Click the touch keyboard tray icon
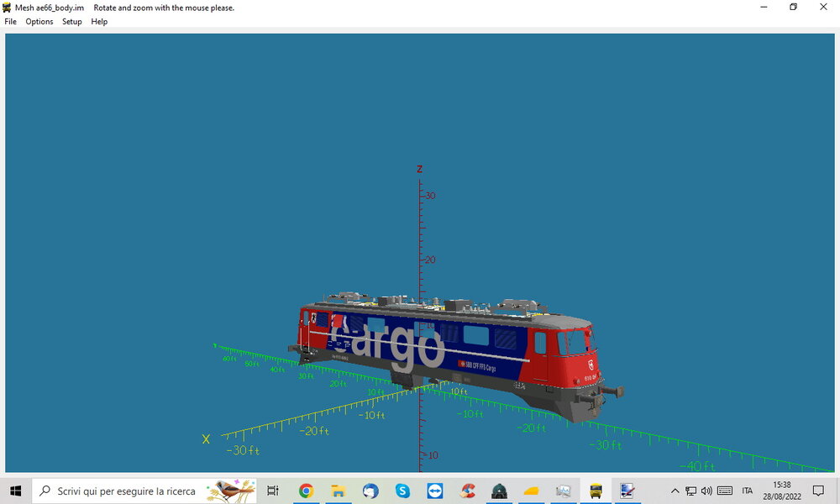 tap(725, 491)
